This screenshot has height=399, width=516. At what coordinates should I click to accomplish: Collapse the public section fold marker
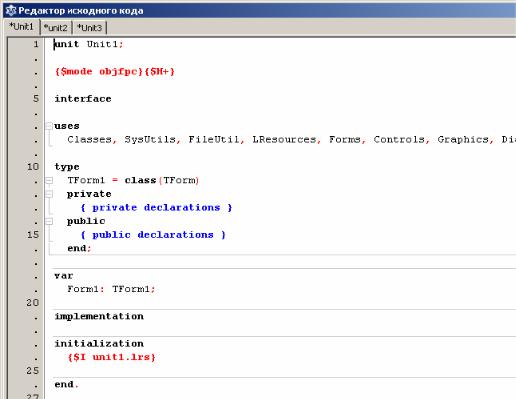pos(49,221)
